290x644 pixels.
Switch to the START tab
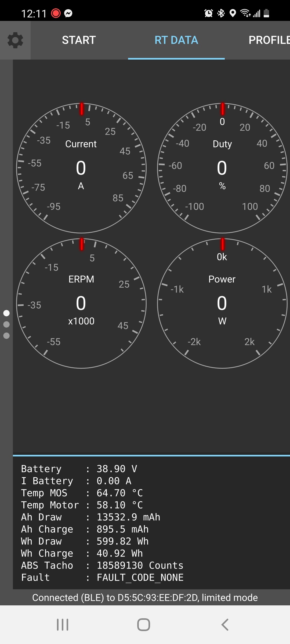click(79, 40)
